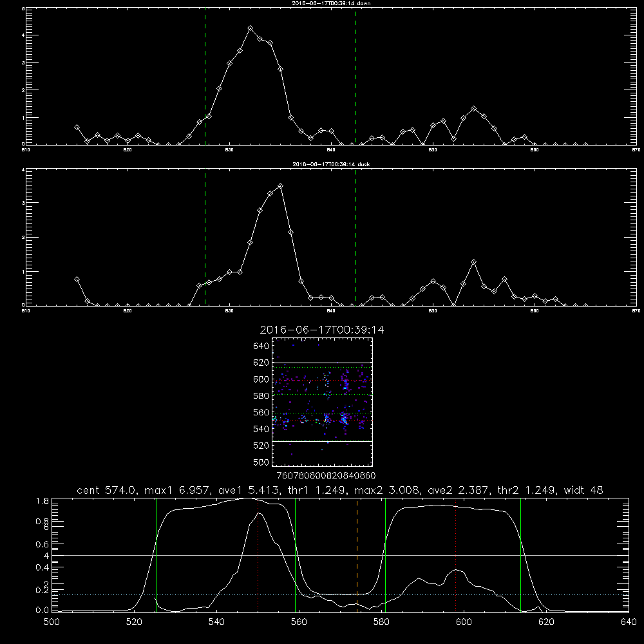Select the 'cent 574.0' value in the stats line

click(107, 490)
